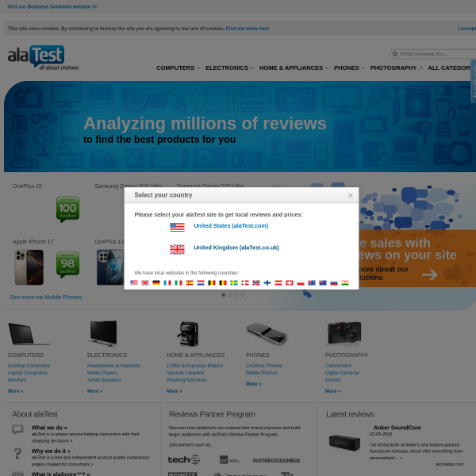The height and width of the screenshot is (476, 476).
Task: Go to first carousel slide dot
Action: pyautogui.click(x=224, y=295)
